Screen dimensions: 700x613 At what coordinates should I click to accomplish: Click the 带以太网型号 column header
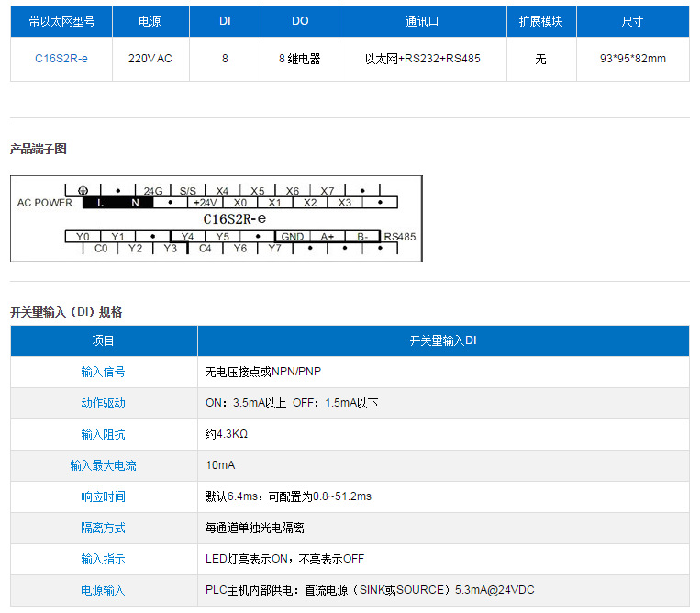61,21
